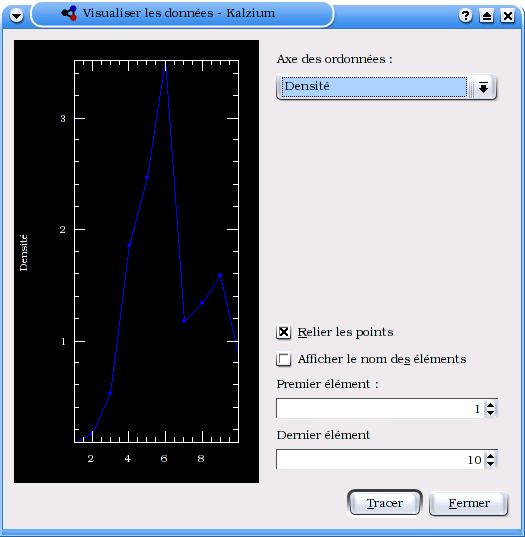This screenshot has width=525, height=537.
Task: Click inside the Dernier élément input field
Action: tap(380, 460)
